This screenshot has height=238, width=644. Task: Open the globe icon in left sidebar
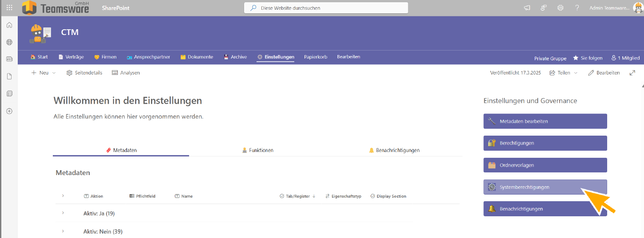coord(9,43)
